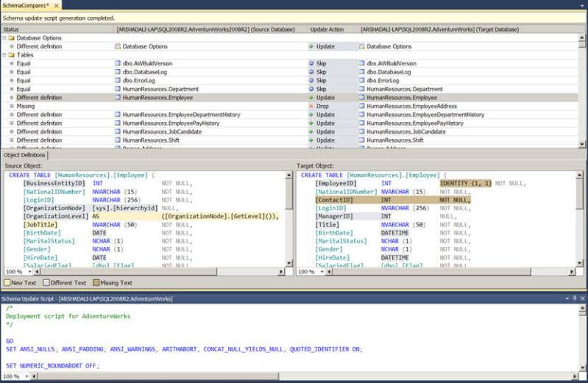Click the Update Action column header
Image resolution: width=588 pixels, height=383 pixels.
333,29
